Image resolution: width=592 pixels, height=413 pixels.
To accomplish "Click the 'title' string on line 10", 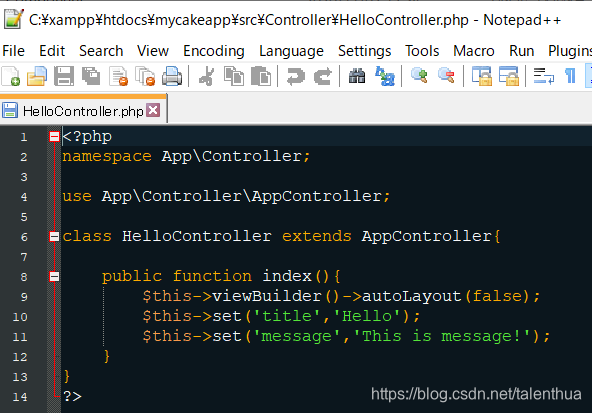I will pos(287,316).
